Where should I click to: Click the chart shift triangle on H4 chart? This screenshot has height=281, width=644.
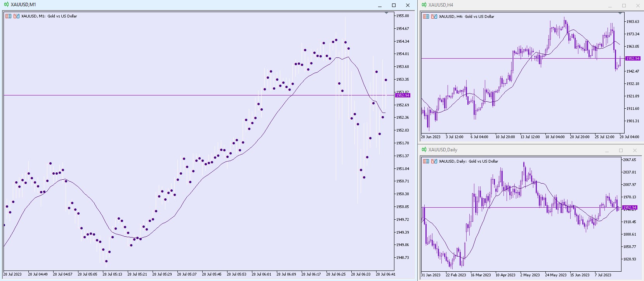(x=620, y=14)
